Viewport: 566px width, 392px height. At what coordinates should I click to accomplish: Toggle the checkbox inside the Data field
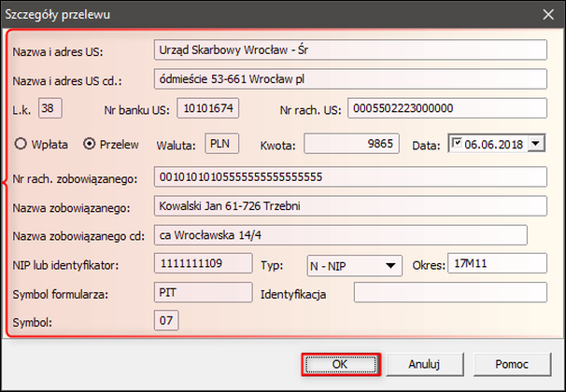click(x=457, y=143)
